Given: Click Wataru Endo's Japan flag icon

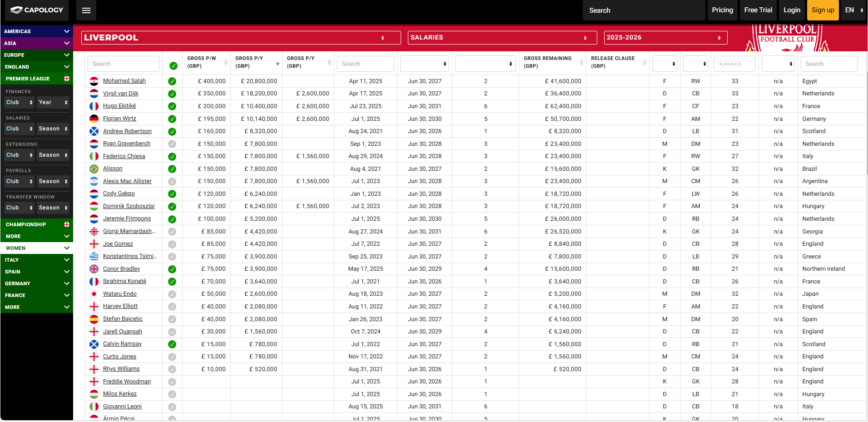Looking at the screenshot, I should coord(94,294).
